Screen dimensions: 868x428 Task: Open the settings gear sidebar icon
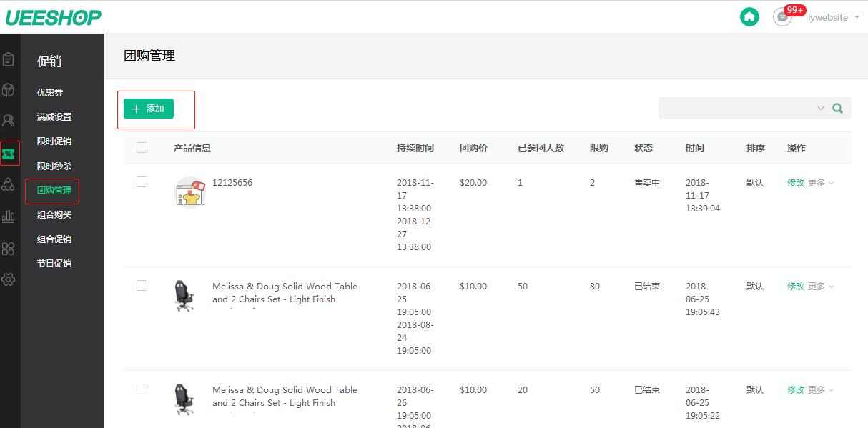pos(9,279)
